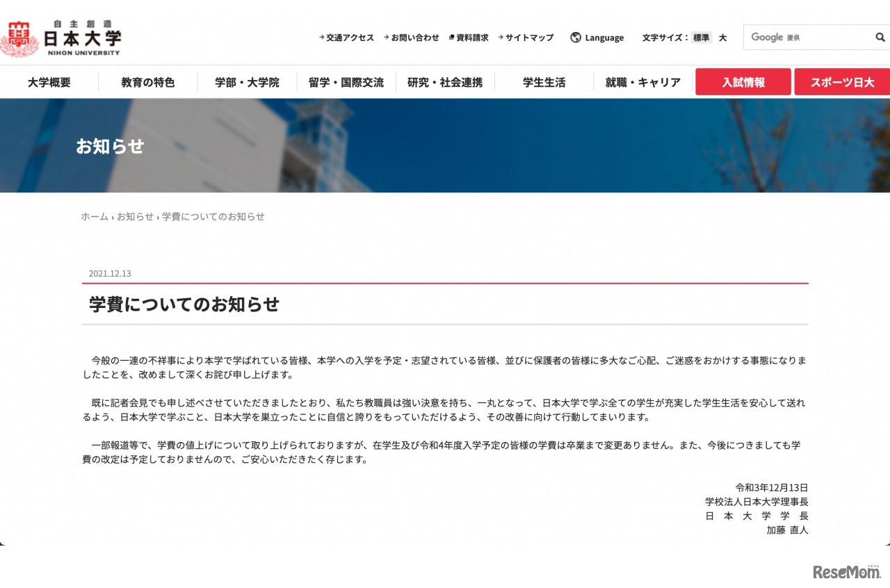The width and height of the screenshot is (890, 588).
Task: Open the Language selector
Action: tap(597, 38)
